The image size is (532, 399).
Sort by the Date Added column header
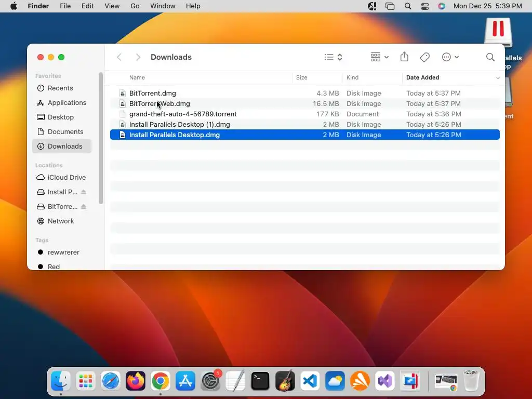click(x=423, y=77)
